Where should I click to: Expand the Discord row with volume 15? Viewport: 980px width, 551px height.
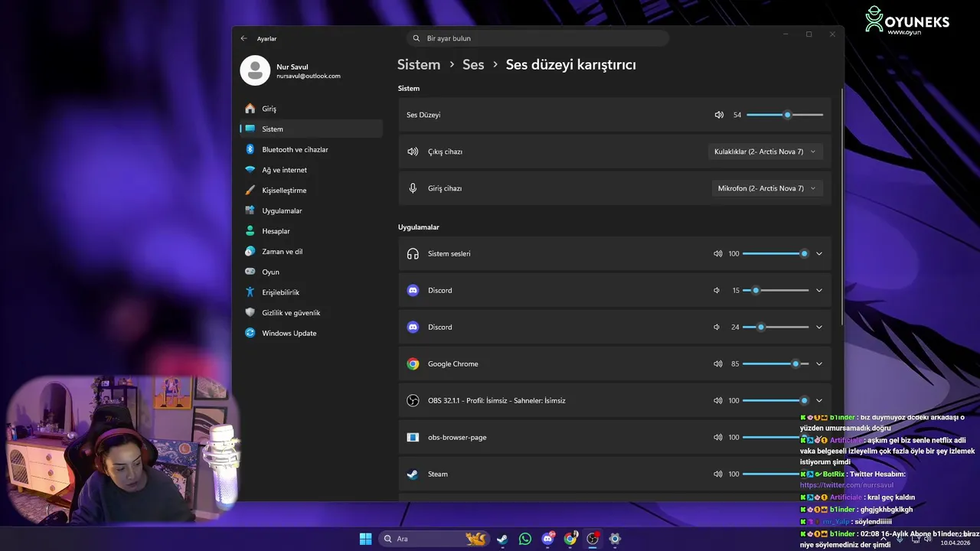pos(818,290)
